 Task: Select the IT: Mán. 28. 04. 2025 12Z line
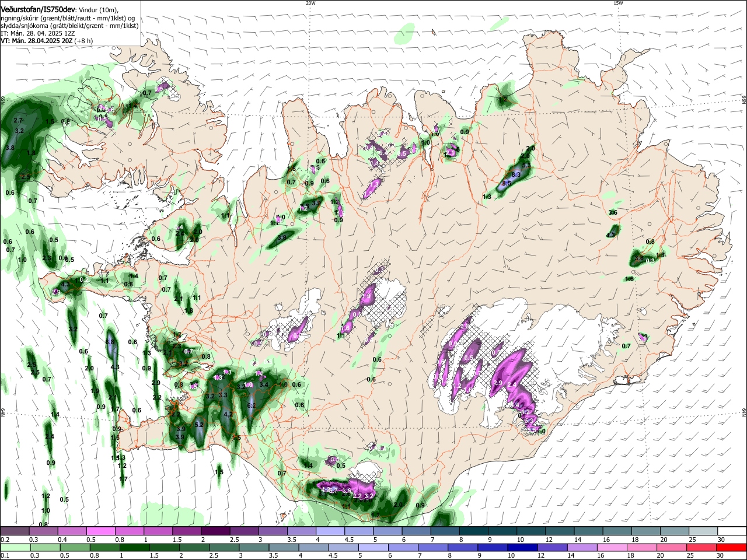pos(38,33)
